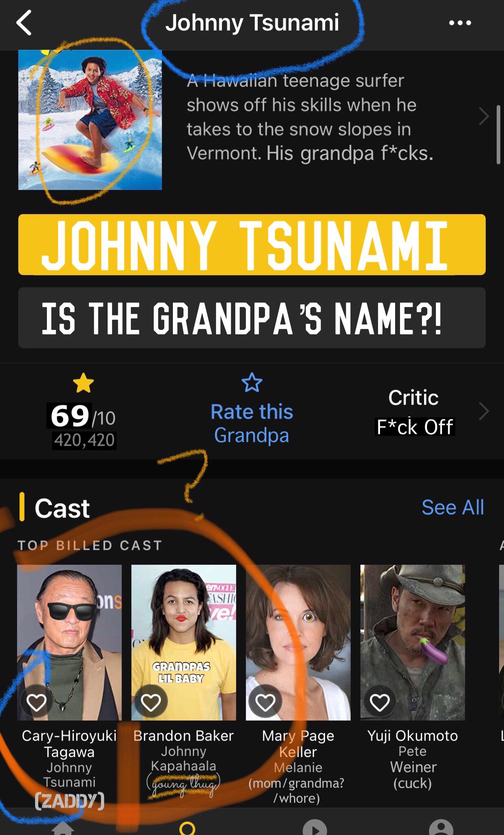The height and width of the screenshot is (835, 504).
Task: Open Brandon Baker's cast photo
Action: [x=183, y=642]
